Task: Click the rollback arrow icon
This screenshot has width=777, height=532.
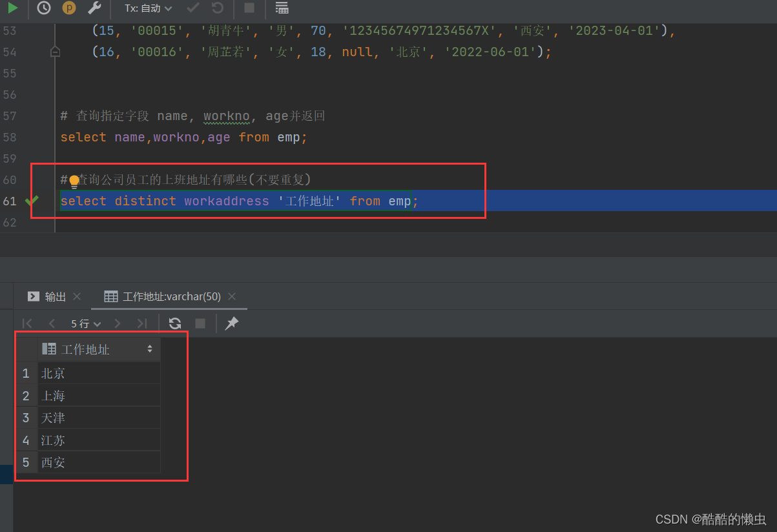Action: coord(218,8)
